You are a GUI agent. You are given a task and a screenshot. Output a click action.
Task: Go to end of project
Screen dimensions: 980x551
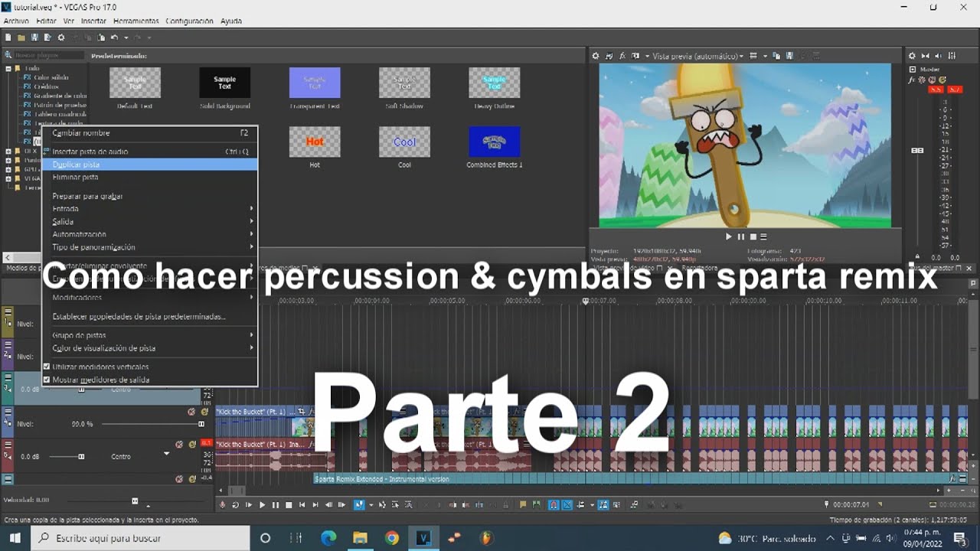click(x=315, y=504)
